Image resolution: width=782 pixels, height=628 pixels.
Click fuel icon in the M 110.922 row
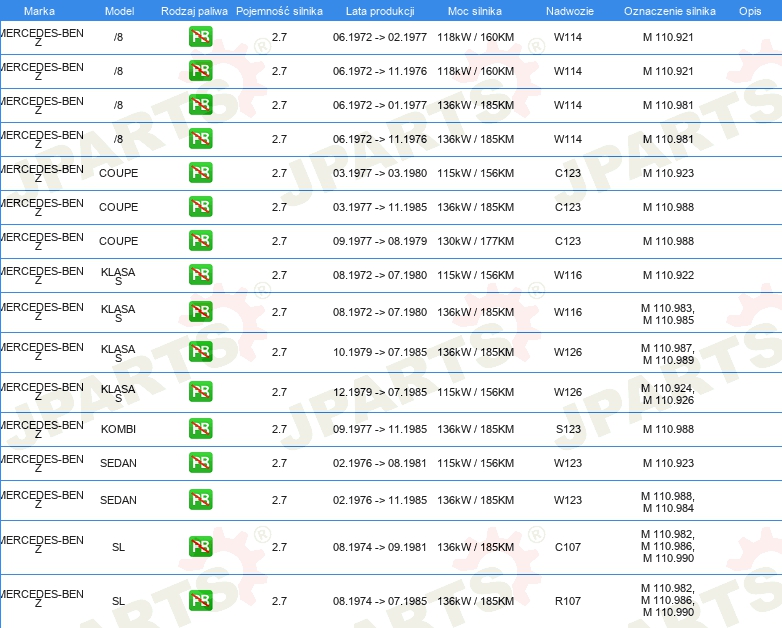coord(200,275)
